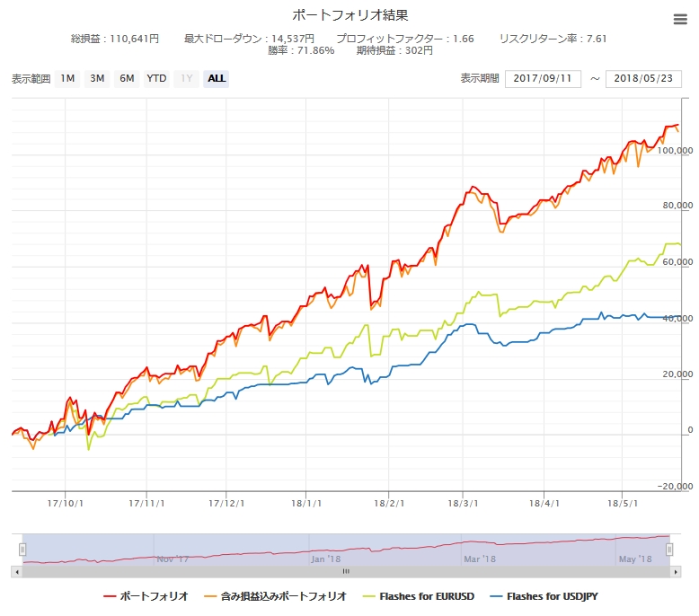Click the navigator scrollbar left arrow
Viewport: 699px width, 616px height.
coord(17,572)
